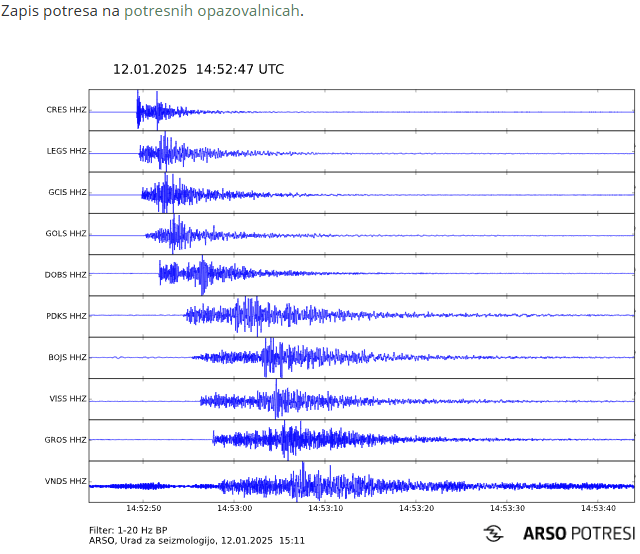640x554 pixels.
Task: Click the 'ARSO POTRESI' brand text
Action: click(580, 534)
